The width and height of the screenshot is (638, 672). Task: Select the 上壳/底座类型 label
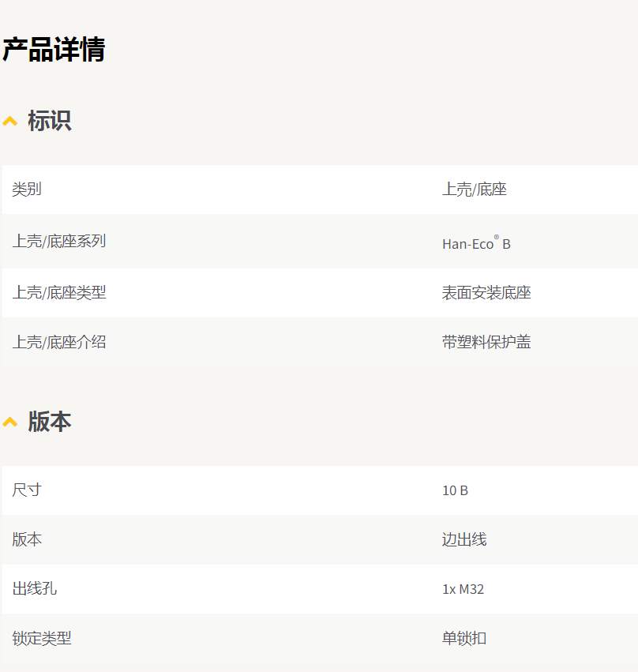[x=59, y=293]
